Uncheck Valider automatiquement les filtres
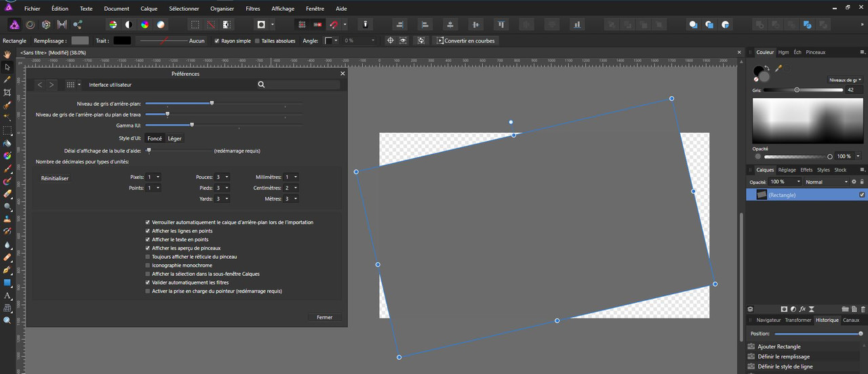This screenshot has width=868, height=374. [x=148, y=283]
